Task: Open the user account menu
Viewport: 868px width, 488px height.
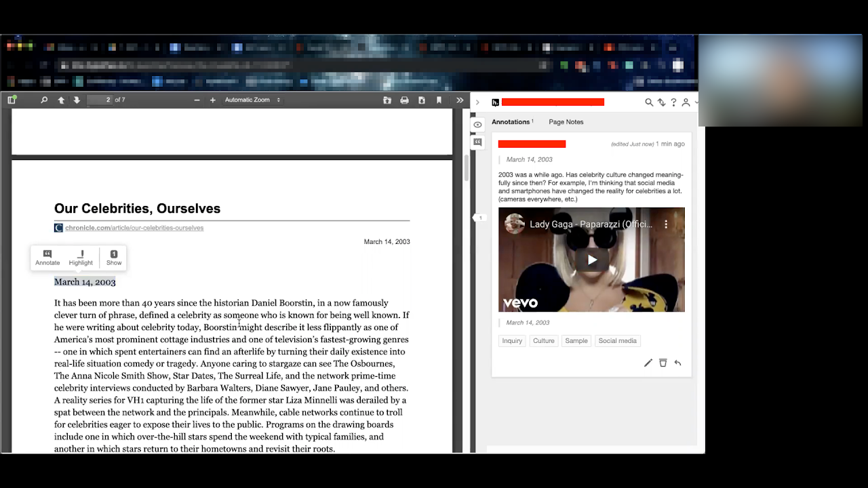Action: (x=686, y=102)
